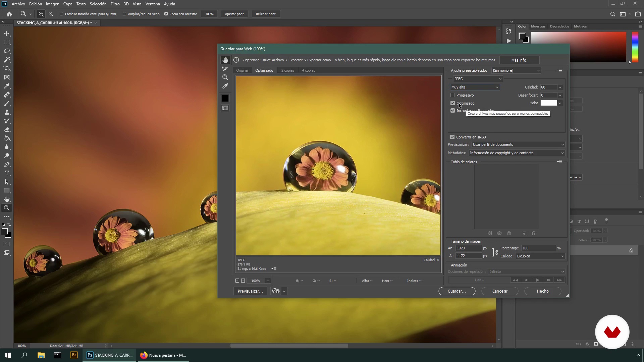Open the Previsualizar profile dropdown
The height and width of the screenshot is (362, 644).
coord(518,144)
